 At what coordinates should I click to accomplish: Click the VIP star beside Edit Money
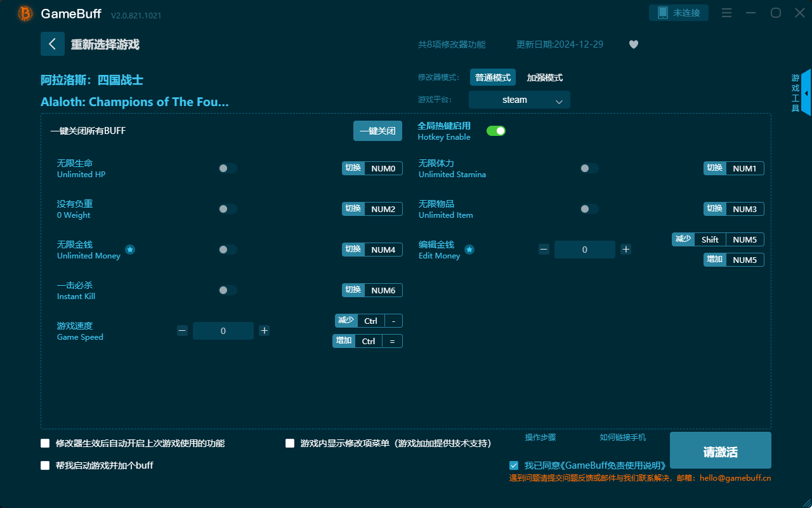click(x=469, y=250)
